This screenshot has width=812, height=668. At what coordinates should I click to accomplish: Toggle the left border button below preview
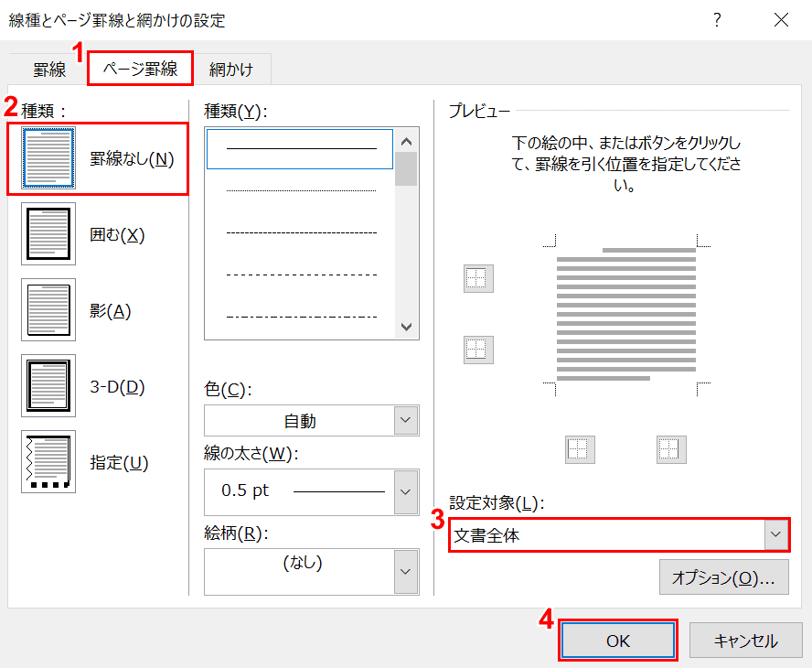(580, 449)
